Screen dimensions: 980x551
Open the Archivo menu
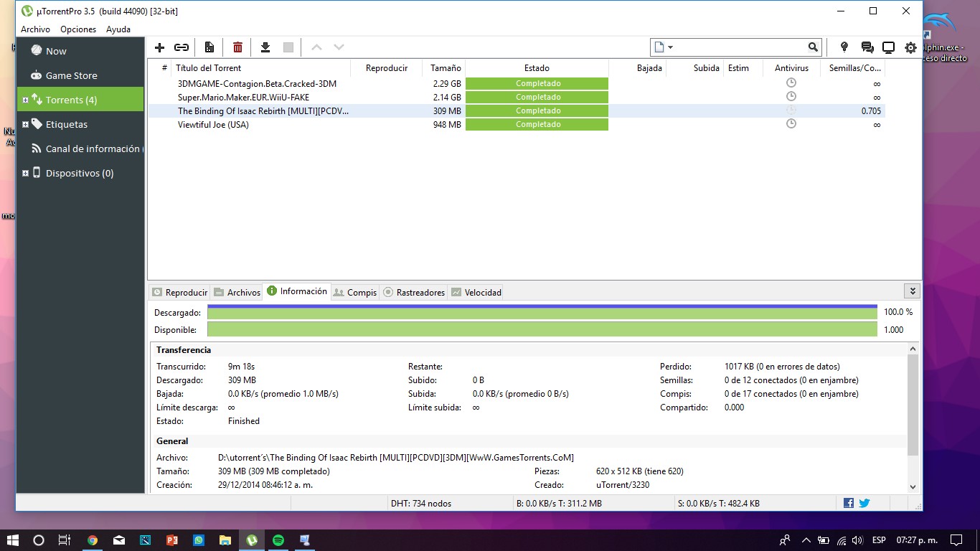pyautogui.click(x=35, y=29)
